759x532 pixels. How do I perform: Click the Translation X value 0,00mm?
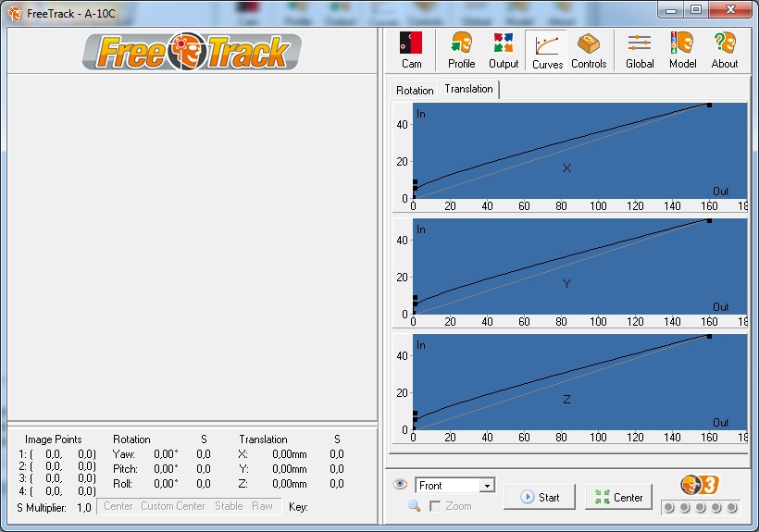(290, 454)
